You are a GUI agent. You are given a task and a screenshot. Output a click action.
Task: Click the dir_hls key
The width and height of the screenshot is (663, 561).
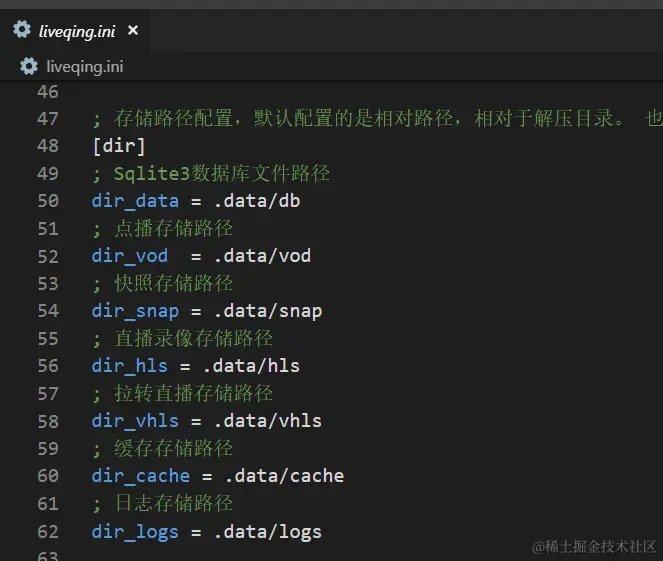[x=129, y=366]
